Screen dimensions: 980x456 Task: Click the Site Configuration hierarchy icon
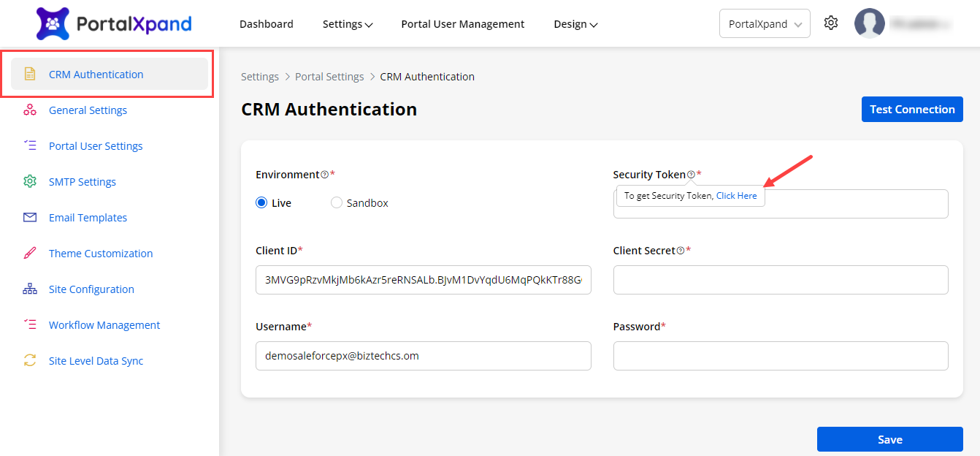tap(30, 289)
